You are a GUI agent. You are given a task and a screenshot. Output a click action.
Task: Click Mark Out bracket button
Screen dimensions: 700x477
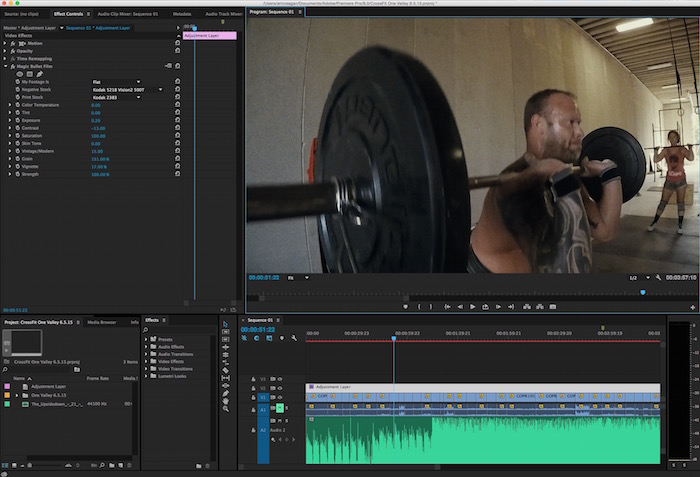tap(431, 307)
